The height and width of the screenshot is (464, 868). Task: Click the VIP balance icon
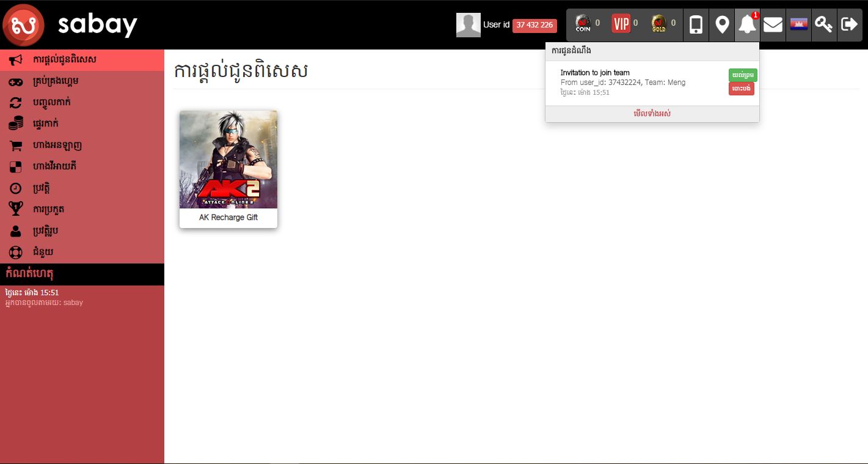tap(621, 24)
